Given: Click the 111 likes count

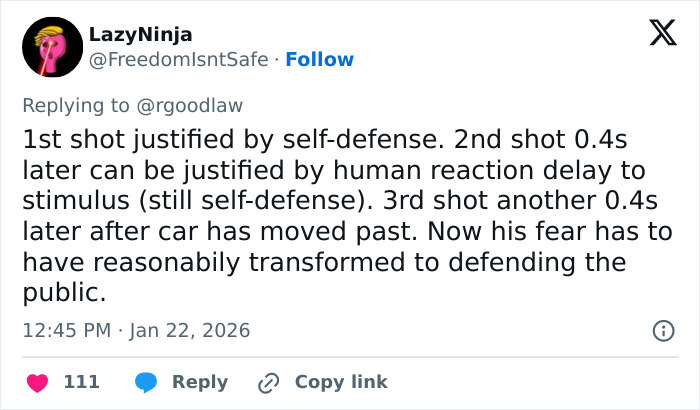Looking at the screenshot, I should tap(81, 382).
